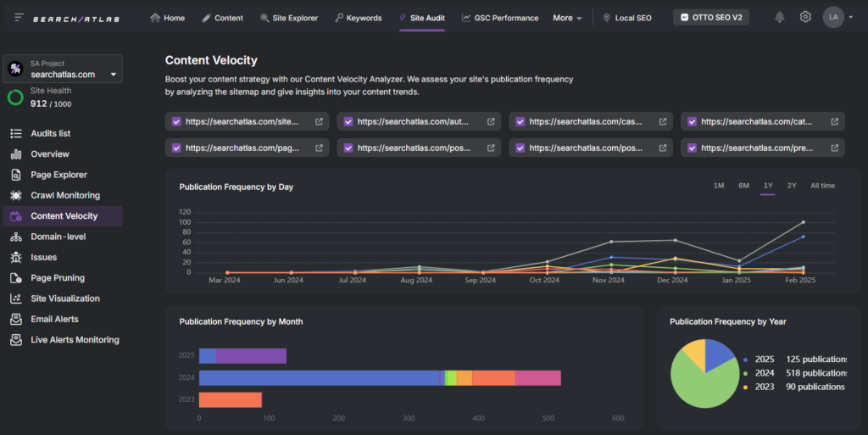The image size is (868, 435).
Task: Uncheck the searchatlas.com/aut sitemap checkbox
Action: tap(348, 122)
